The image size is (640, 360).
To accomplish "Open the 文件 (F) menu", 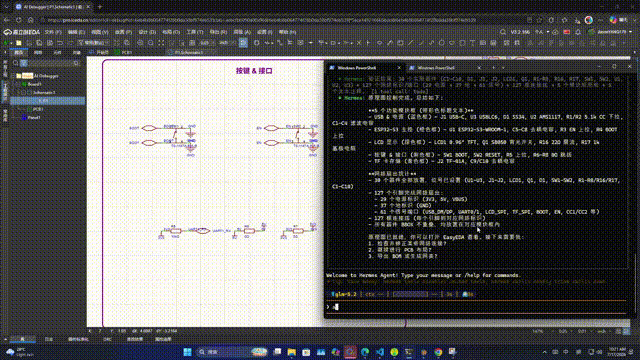I will point(53,32).
